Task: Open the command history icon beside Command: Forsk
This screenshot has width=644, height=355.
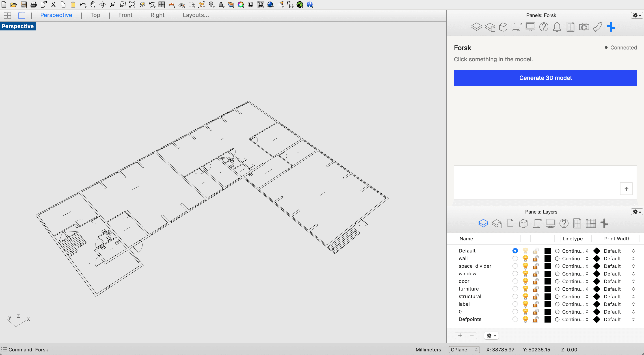Action: 4,349
